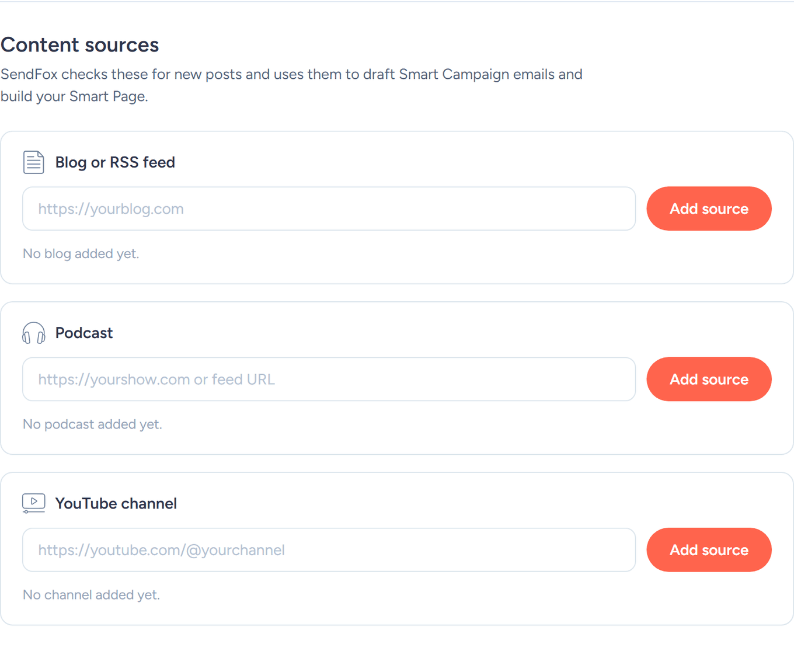Add source for YouTube channel

709,549
